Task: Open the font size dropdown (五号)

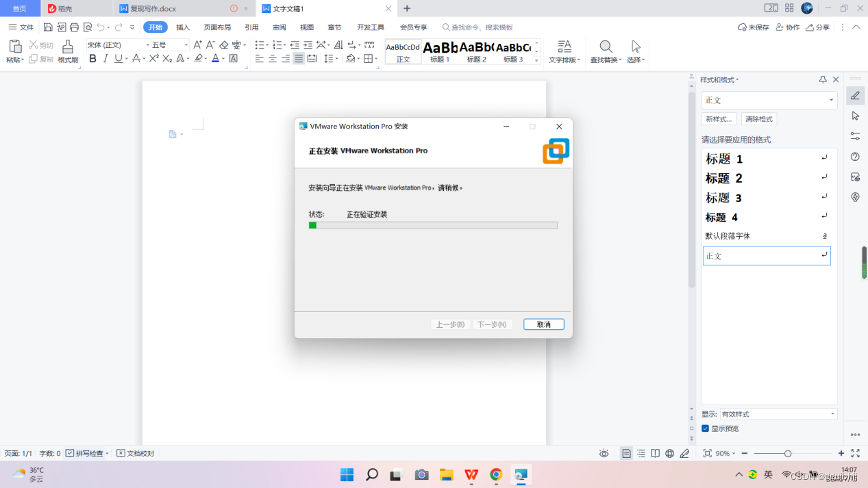Action: click(186, 44)
